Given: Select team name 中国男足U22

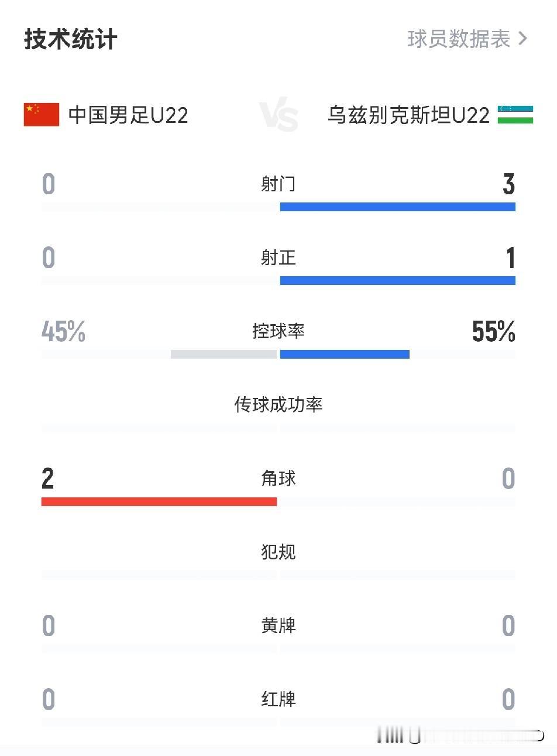Looking at the screenshot, I should [128, 115].
